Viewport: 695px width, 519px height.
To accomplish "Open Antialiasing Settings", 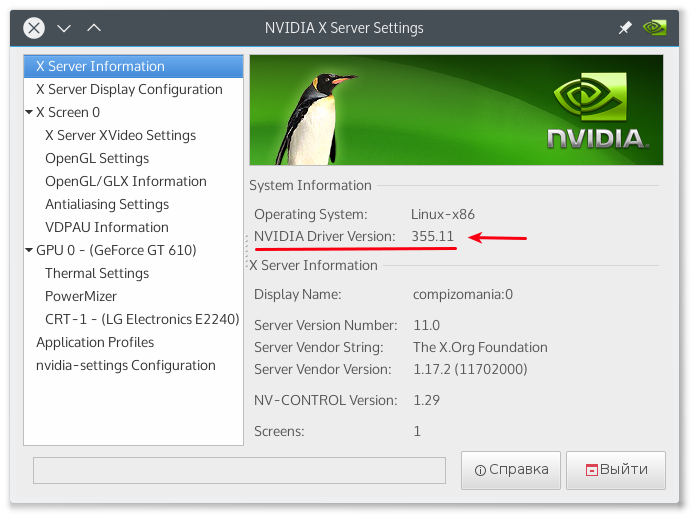I will [x=107, y=205].
